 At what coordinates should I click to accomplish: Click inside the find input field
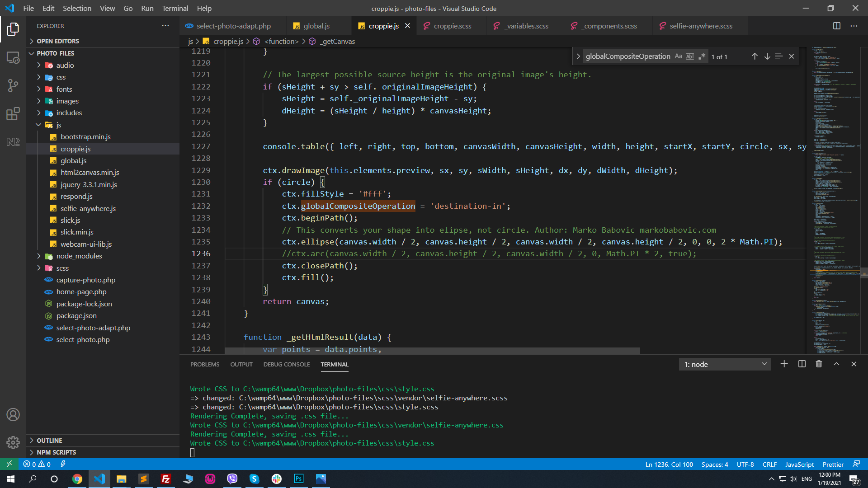pos(627,56)
